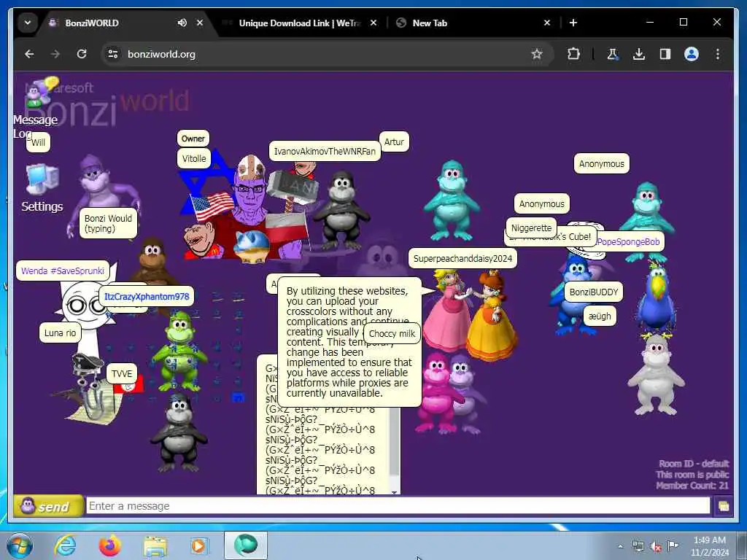Viewport: 747px width, 560px height.
Task: Open the Windows Start menu
Action: (x=20, y=545)
